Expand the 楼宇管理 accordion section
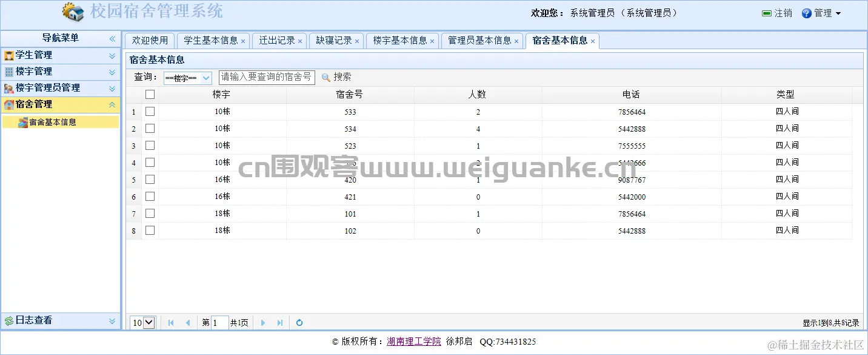This screenshot has width=868, height=355. (112, 72)
